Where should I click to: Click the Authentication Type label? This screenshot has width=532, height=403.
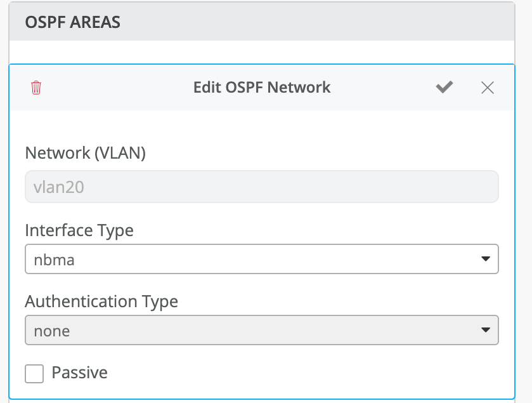click(x=101, y=301)
